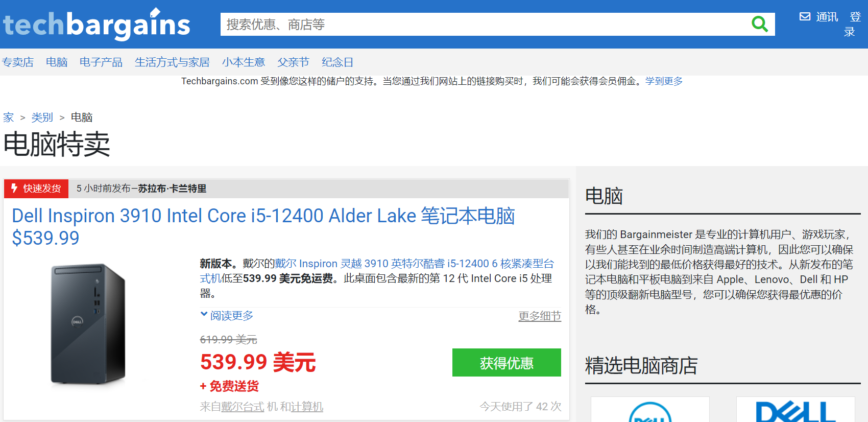Open the 电脑 navigation menu item

pos(57,62)
